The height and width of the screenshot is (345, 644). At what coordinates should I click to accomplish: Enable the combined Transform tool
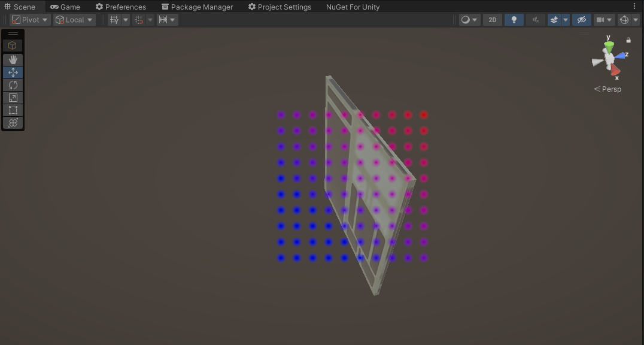pyautogui.click(x=13, y=122)
